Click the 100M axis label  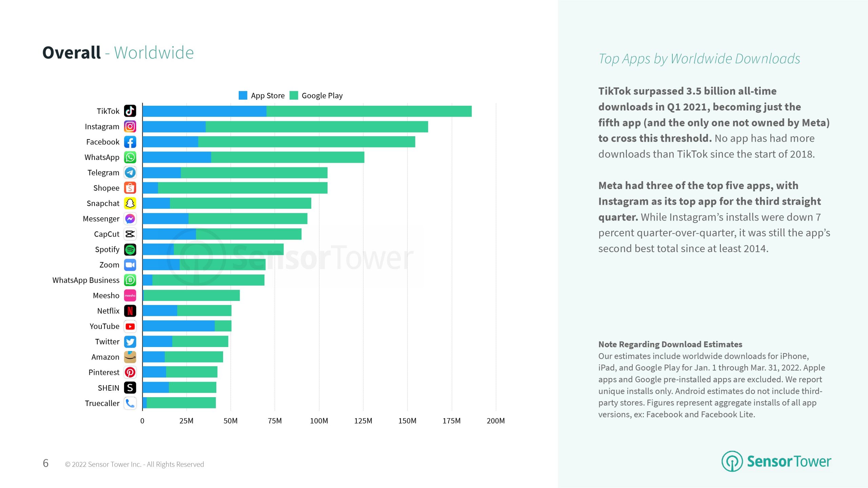click(x=319, y=421)
